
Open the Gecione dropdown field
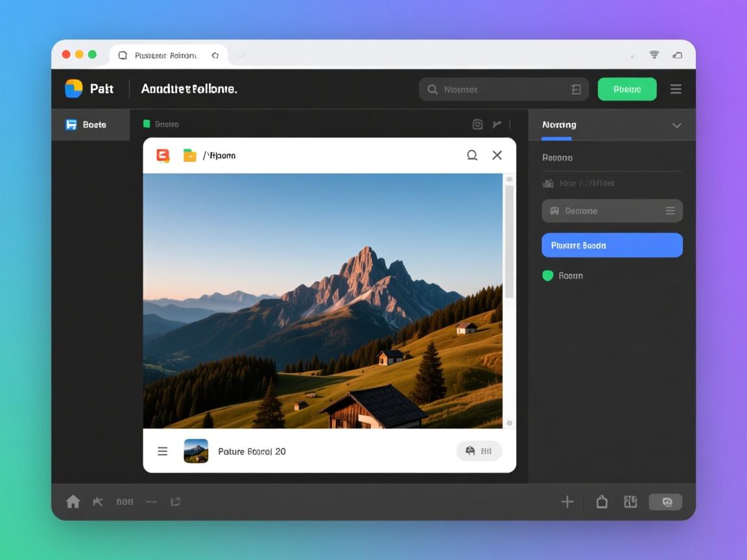coord(611,211)
